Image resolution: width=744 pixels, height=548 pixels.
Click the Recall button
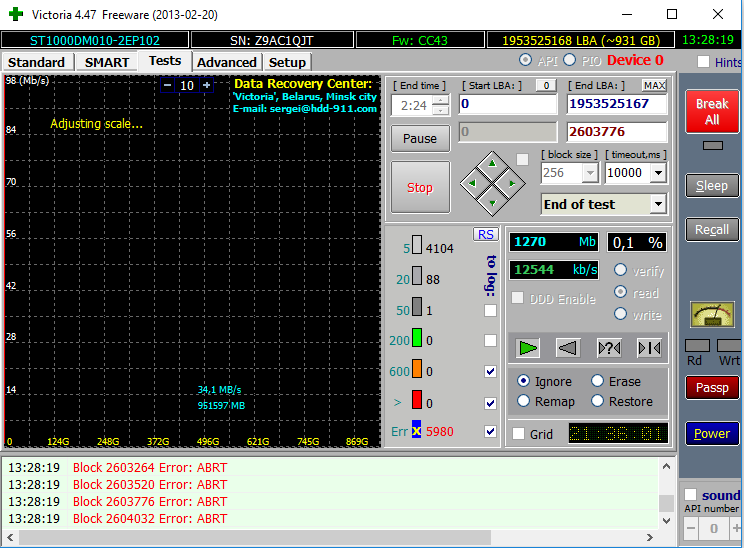[x=712, y=230]
